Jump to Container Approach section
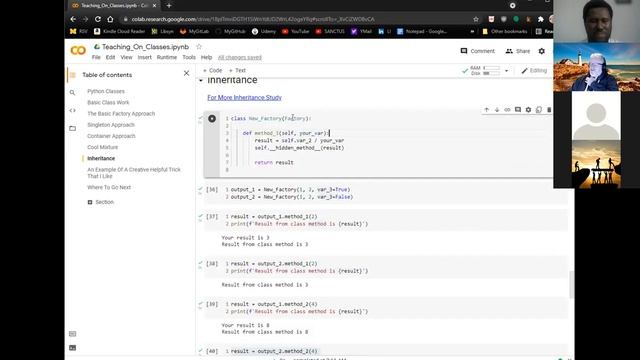Viewport: 640px width, 360px height. pyautogui.click(x=111, y=136)
